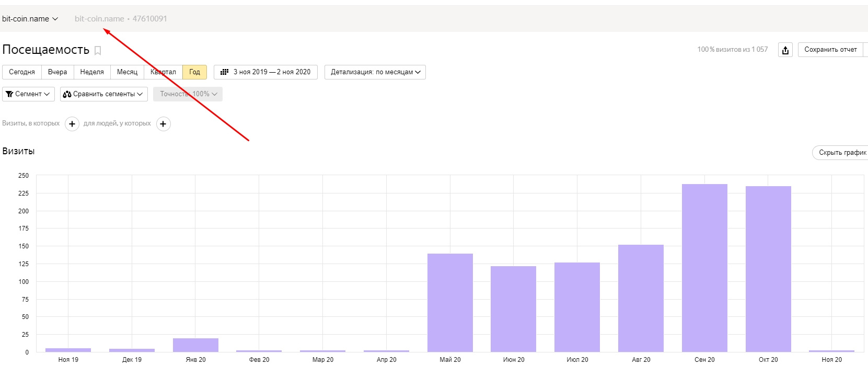The height and width of the screenshot is (388, 868).
Task: Open the bit-coin.name counter dropdown
Action: point(30,19)
